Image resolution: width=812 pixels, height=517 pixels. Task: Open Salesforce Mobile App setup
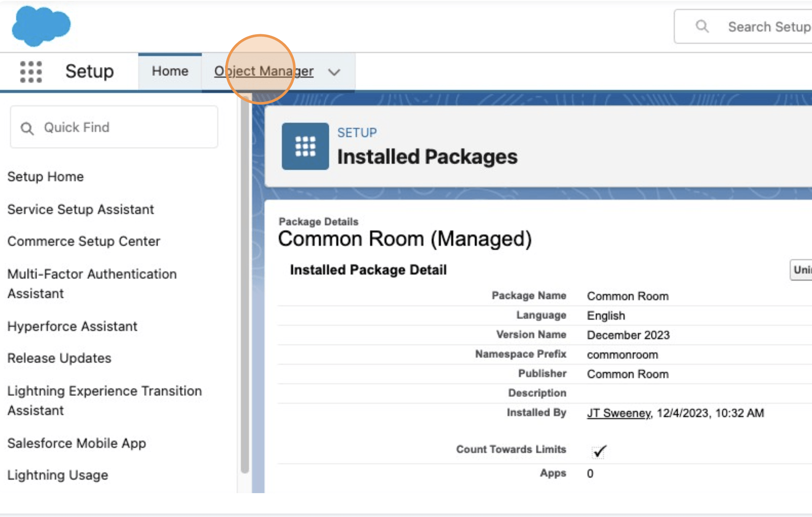pyautogui.click(x=77, y=443)
